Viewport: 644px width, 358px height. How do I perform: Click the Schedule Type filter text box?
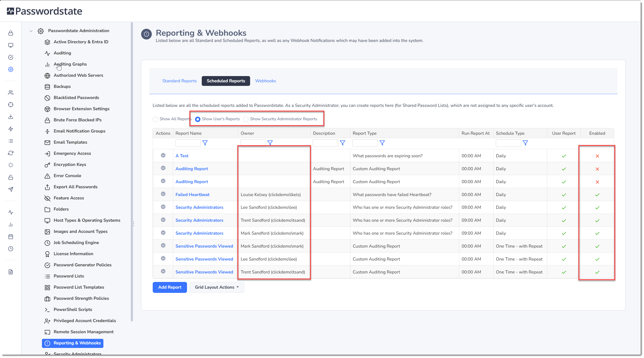(x=508, y=143)
